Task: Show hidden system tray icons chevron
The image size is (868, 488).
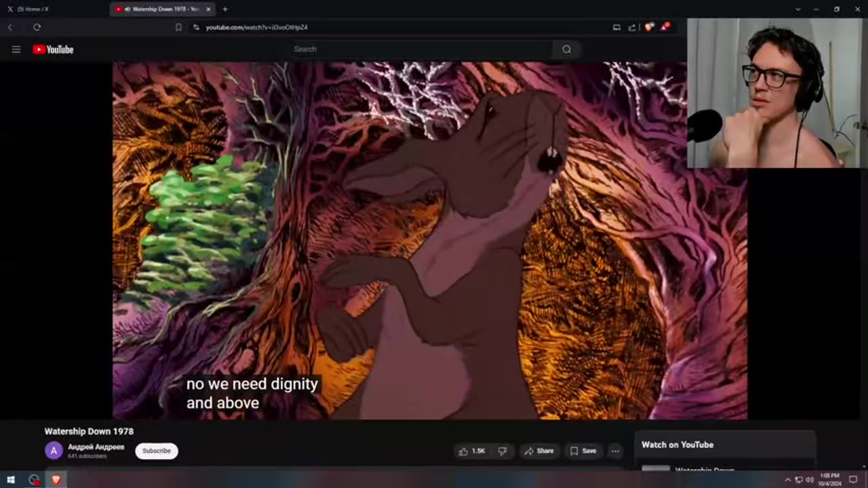Action: [x=787, y=480]
